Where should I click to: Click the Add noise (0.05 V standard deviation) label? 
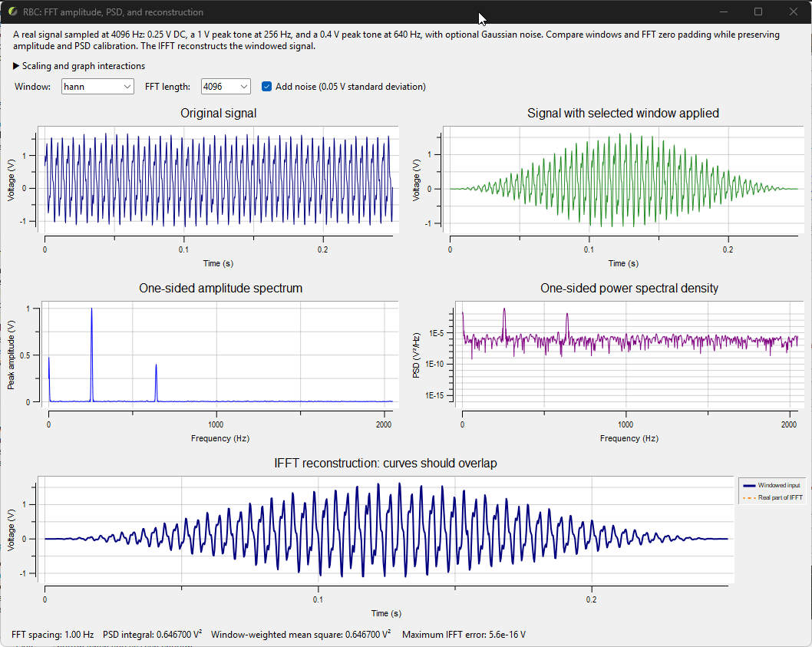351,87
